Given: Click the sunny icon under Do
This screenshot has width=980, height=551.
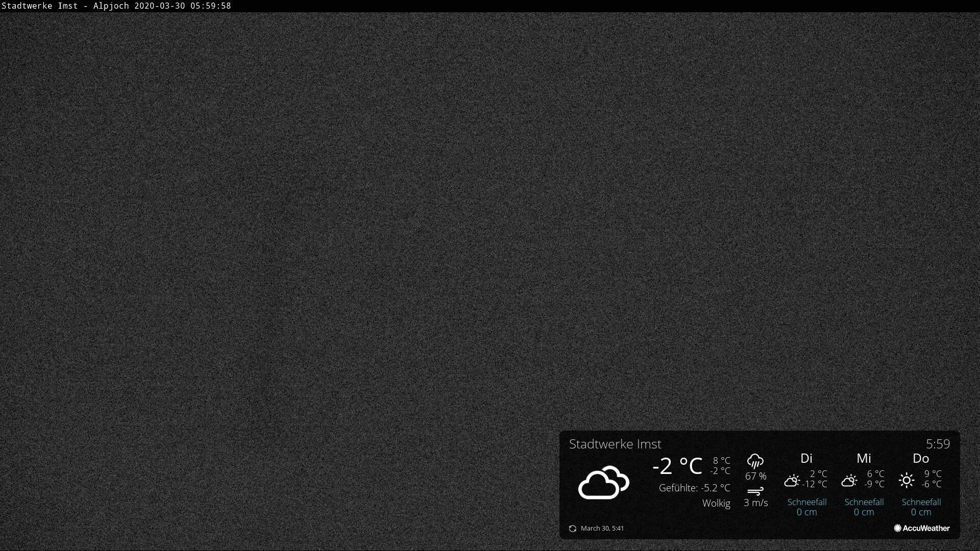Looking at the screenshot, I should (906, 480).
